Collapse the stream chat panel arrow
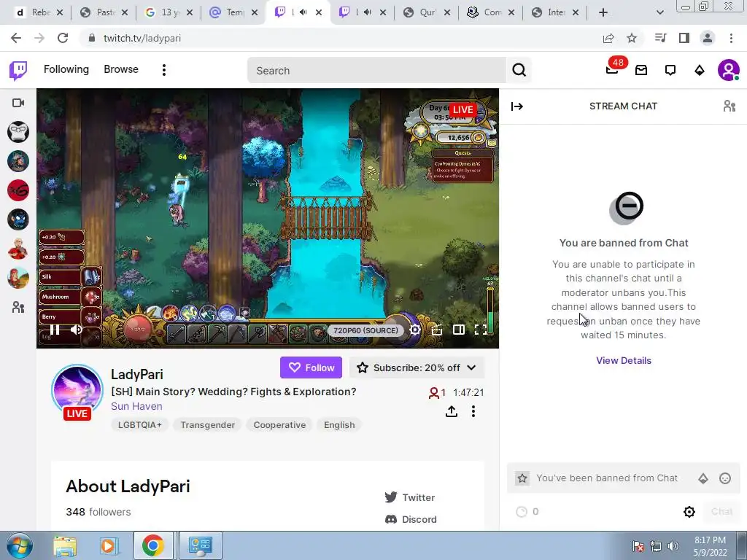Screen dimensions: 747x560 [x=517, y=106]
